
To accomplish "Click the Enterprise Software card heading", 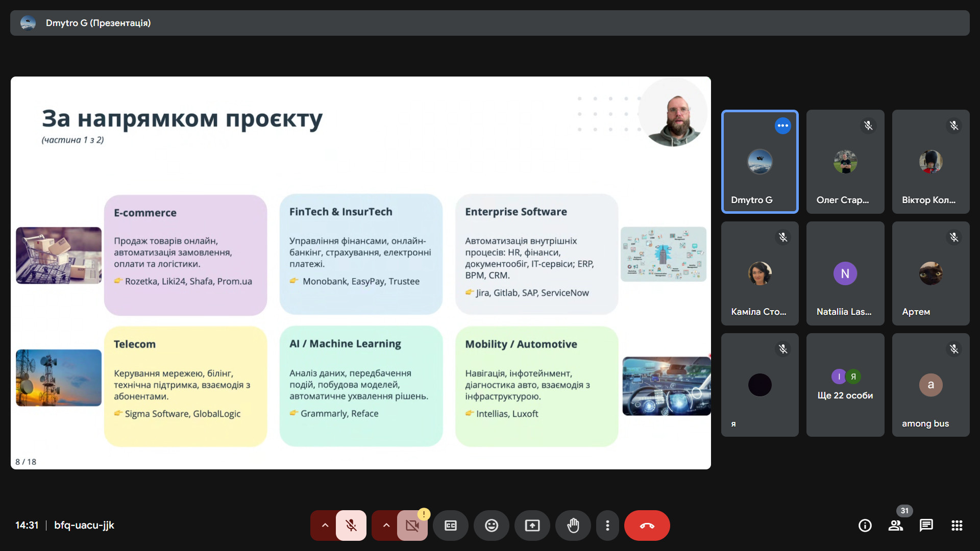I will 516,212.
